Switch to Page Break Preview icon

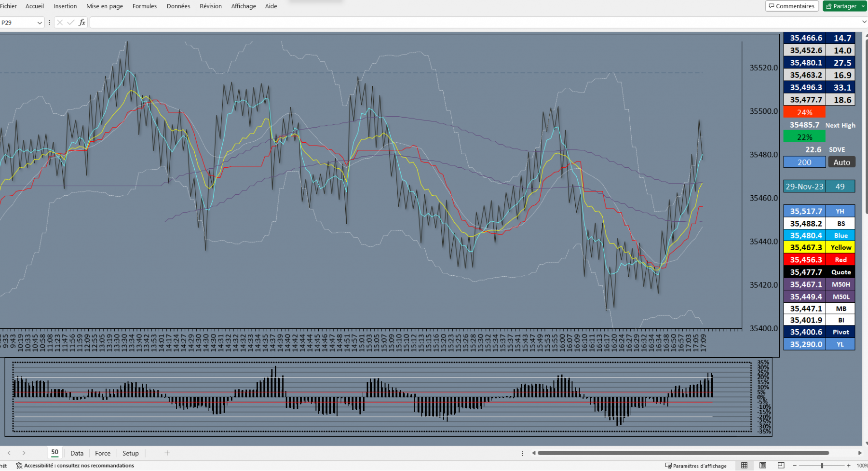point(781,466)
